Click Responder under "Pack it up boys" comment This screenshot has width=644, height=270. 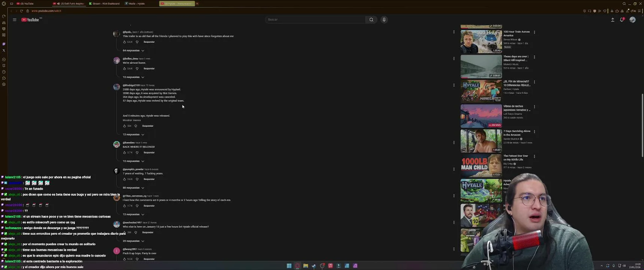click(x=149, y=259)
